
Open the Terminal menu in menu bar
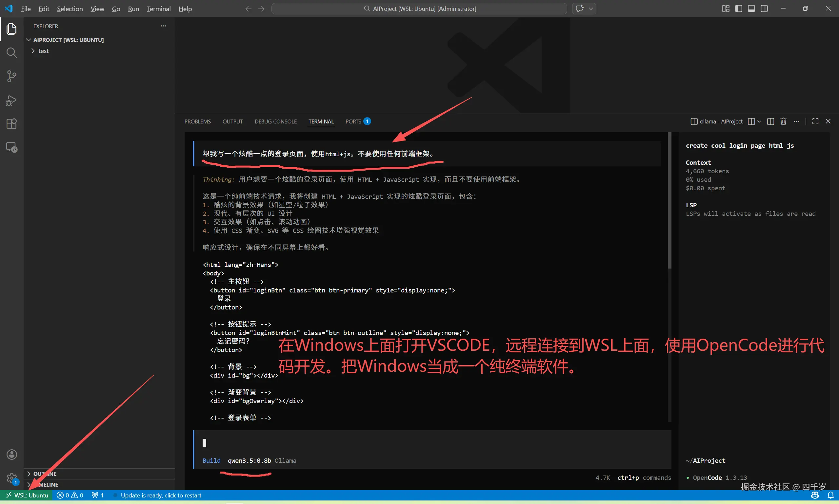point(158,9)
